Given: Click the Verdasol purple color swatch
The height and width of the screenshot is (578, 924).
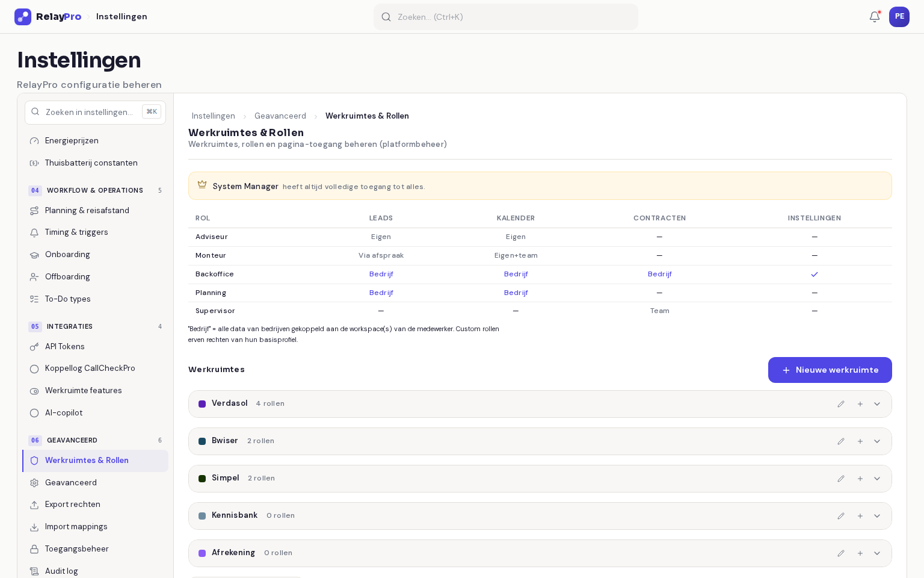Looking at the screenshot, I should pyautogui.click(x=202, y=404).
